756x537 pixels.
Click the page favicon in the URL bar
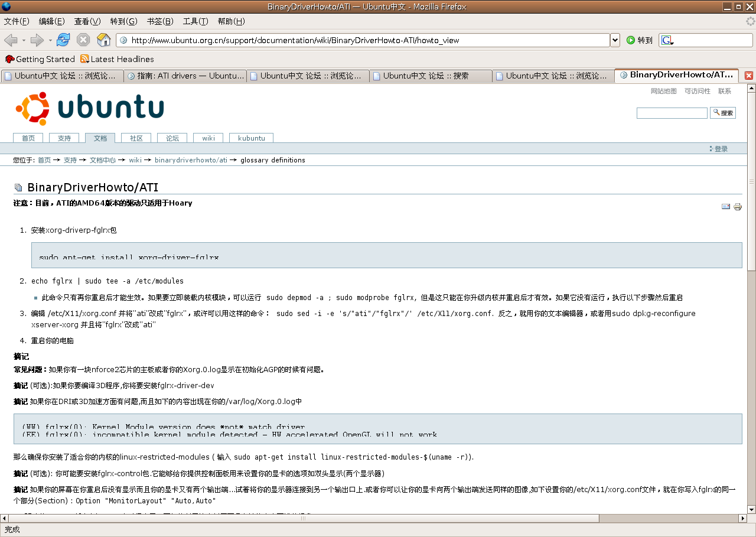click(x=123, y=40)
